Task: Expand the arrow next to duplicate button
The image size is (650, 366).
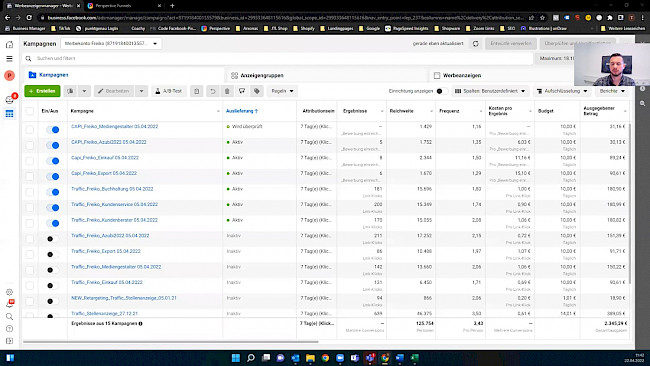Action: tap(84, 91)
